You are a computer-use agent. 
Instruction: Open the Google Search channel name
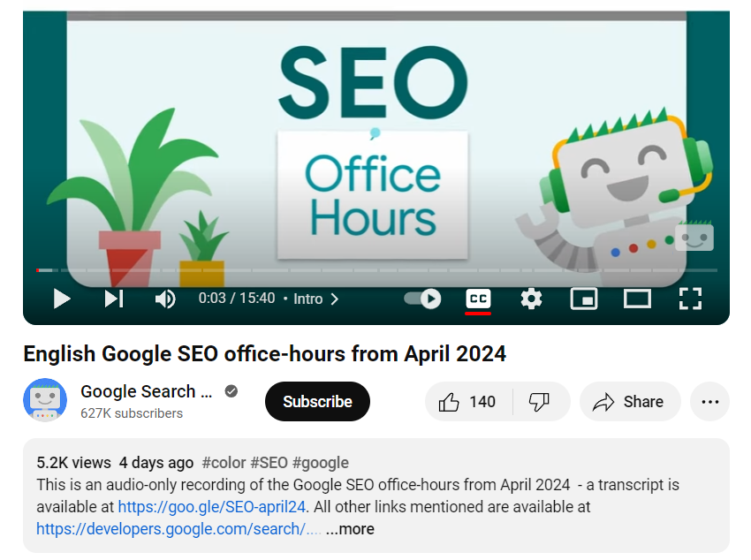click(x=146, y=391)
